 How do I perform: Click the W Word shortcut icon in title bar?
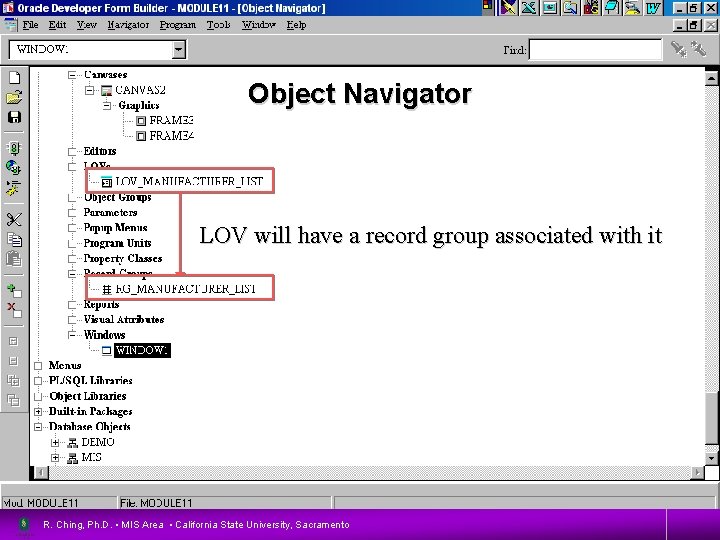(652, 7)
